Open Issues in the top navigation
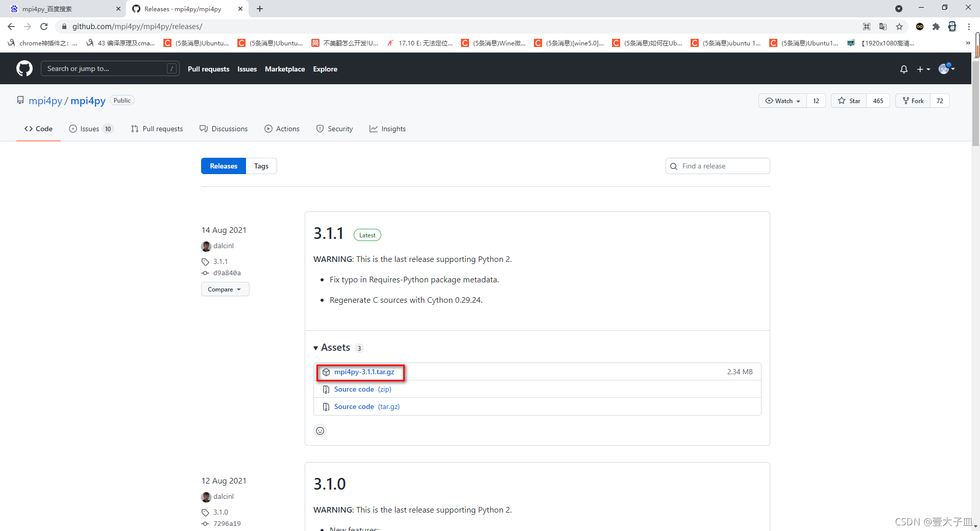980x531 pixels. click(247, 69)
